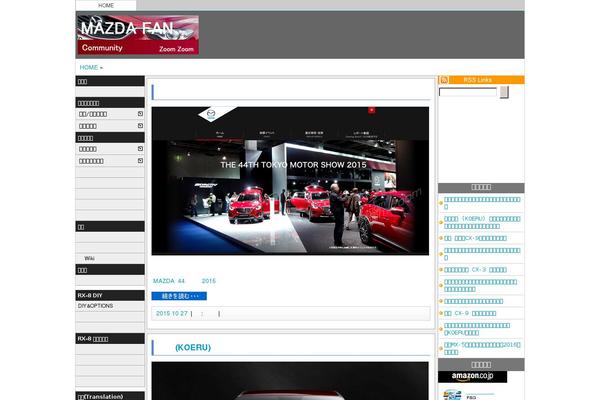
Task: Click the orange RSS feed icon
Action: (x=444, y=80)
